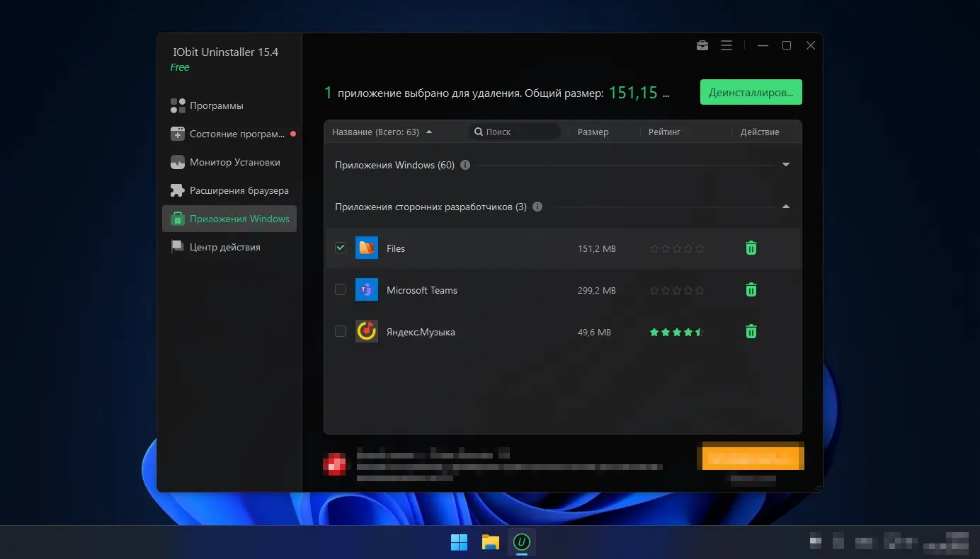980x559 pixels.
Task: Uncheck the Files checkbox
Action: [341, 248]
